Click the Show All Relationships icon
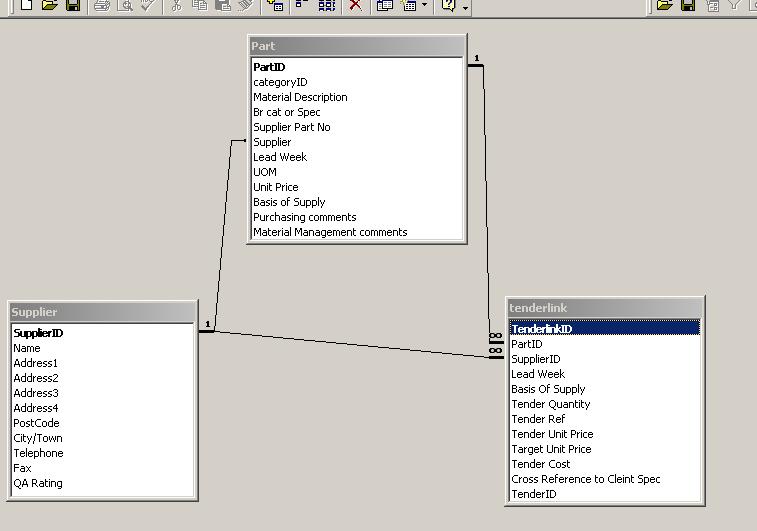The height and width of the screenshot is (531, 757). point(327,5)
